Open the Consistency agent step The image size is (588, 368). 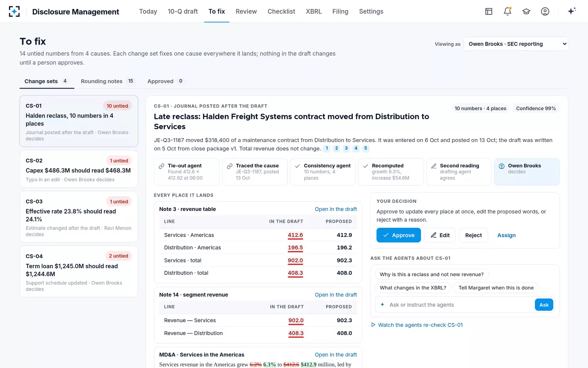point(323,172)
